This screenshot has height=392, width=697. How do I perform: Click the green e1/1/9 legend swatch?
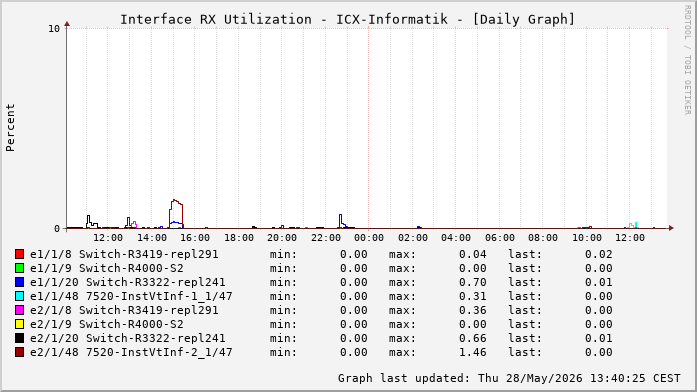[20, 268]
